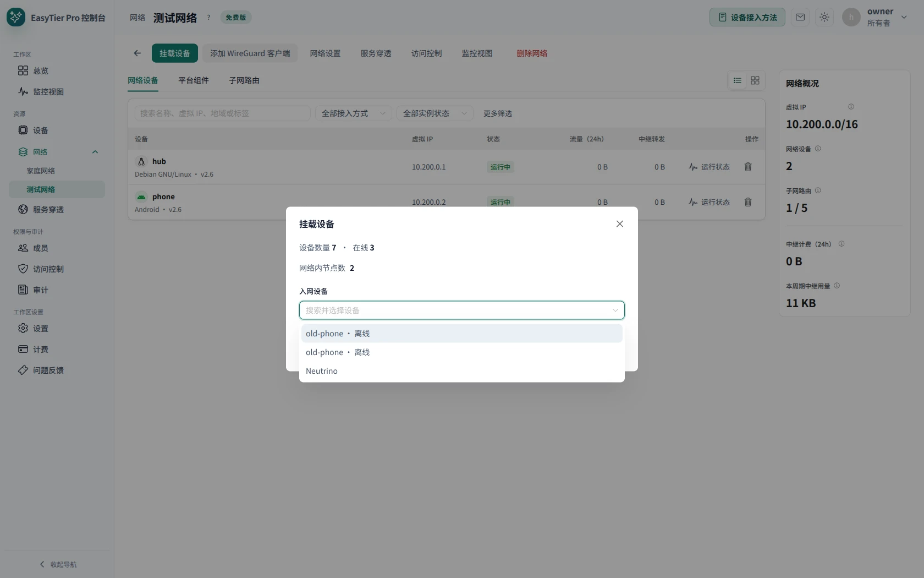This screenshot has width=924, height=578.
Task: Show info tooltip next to 虚拟 IP
Action: point(851,107)
